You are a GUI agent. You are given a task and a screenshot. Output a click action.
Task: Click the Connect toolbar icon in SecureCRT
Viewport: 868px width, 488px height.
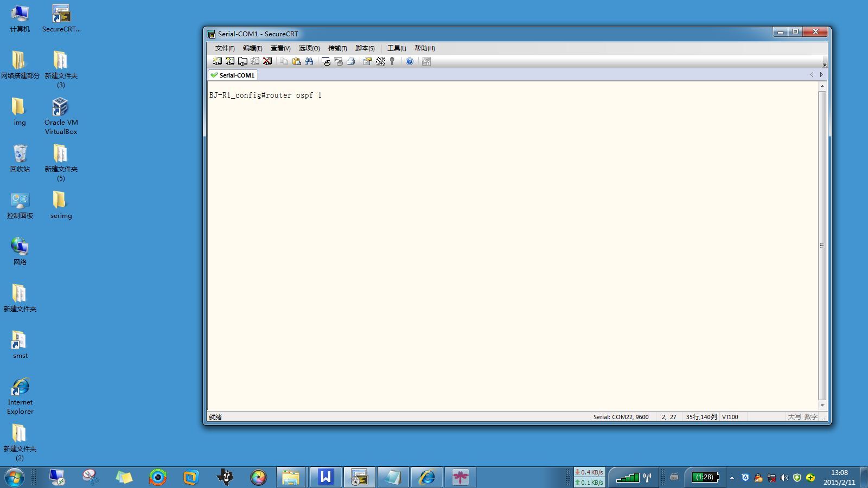(217, 61)
